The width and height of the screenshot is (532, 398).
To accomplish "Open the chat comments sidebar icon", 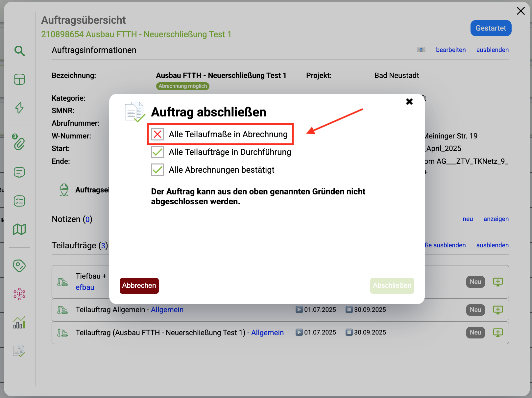I will [19, 172].
